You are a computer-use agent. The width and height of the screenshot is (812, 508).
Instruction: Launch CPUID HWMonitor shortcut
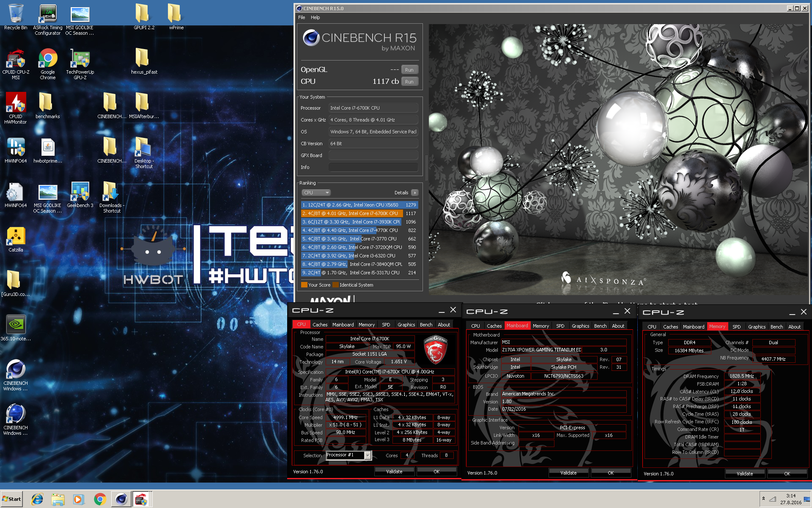click(16, 108)
